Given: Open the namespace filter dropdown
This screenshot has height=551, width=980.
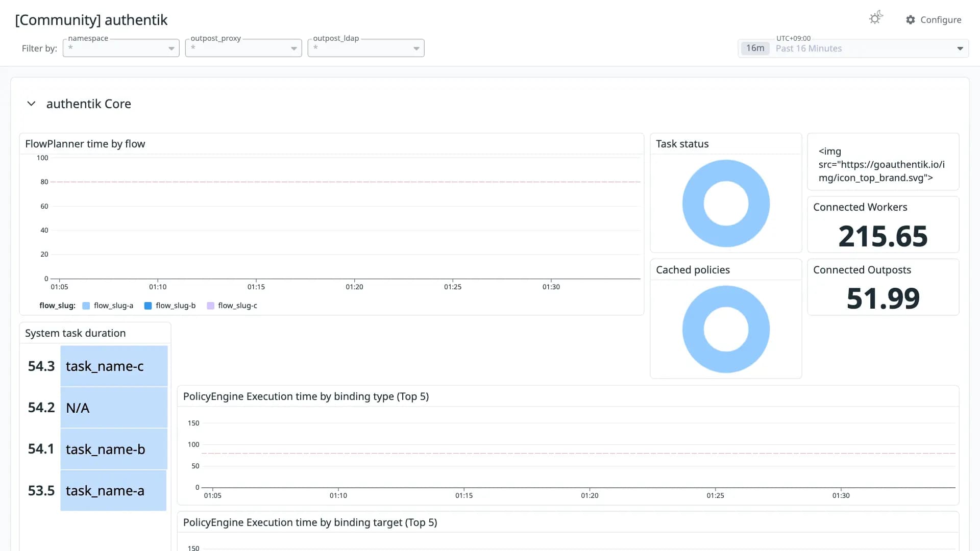Looking at the screenshot, I should [x=121, y=48].
